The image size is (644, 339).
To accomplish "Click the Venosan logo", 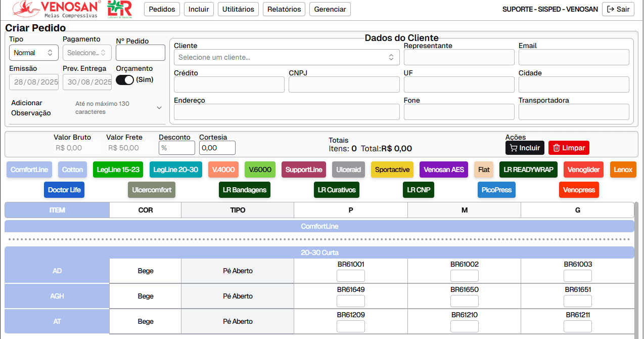I will (x=56, y=9).
